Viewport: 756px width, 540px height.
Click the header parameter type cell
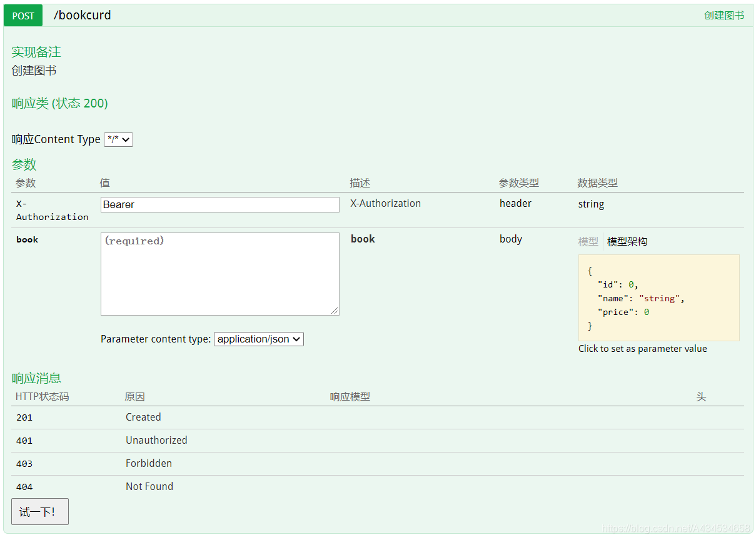(x=515, y=203)
